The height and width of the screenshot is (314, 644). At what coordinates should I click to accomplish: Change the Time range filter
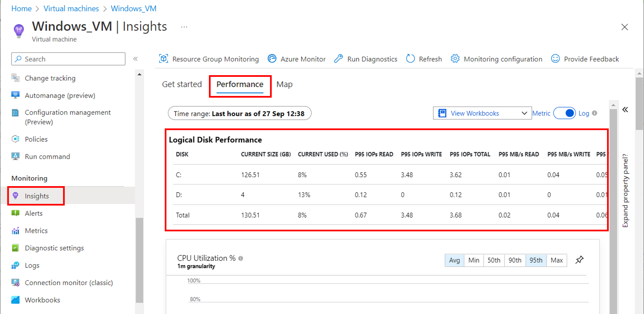tap(239, 113)
